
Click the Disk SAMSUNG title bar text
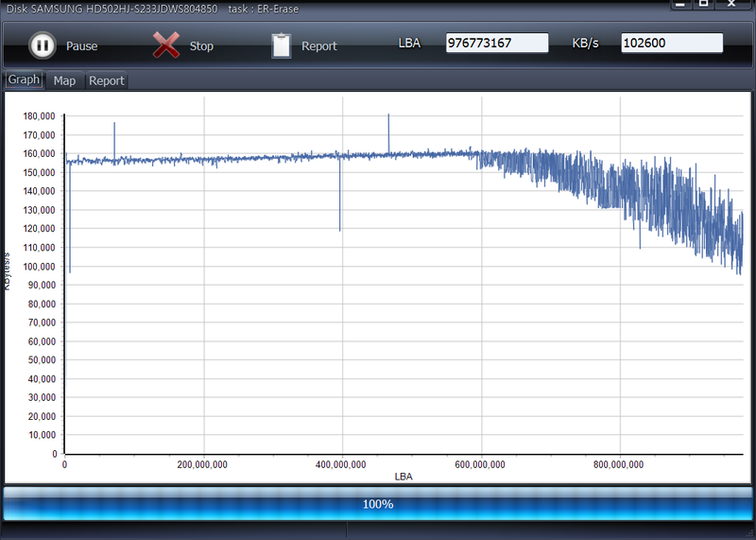coord(112,8)
